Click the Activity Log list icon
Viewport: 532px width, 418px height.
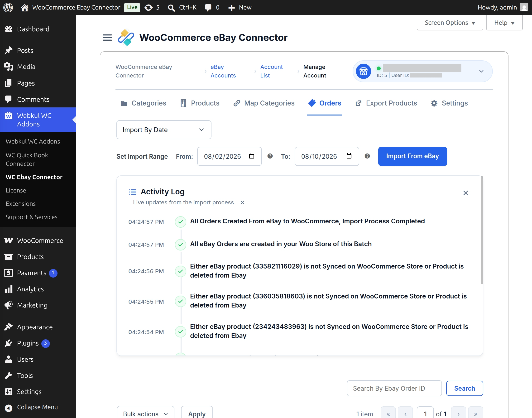[132, 192]
